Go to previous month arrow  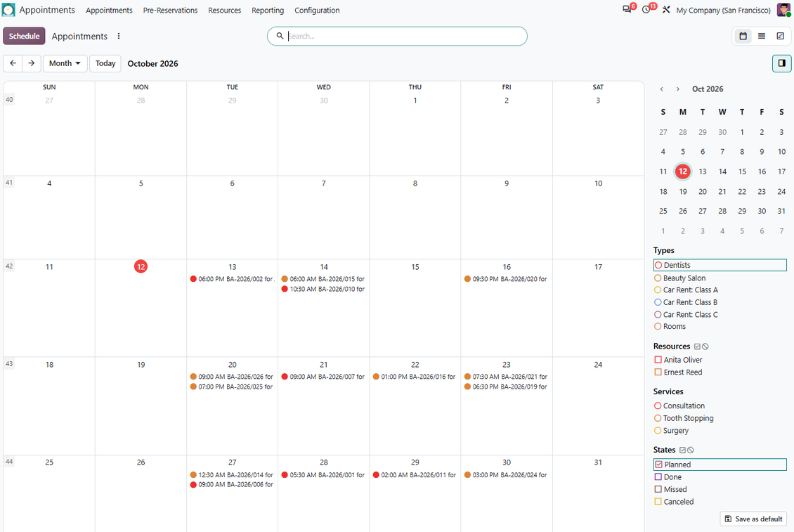coord(13,63)
